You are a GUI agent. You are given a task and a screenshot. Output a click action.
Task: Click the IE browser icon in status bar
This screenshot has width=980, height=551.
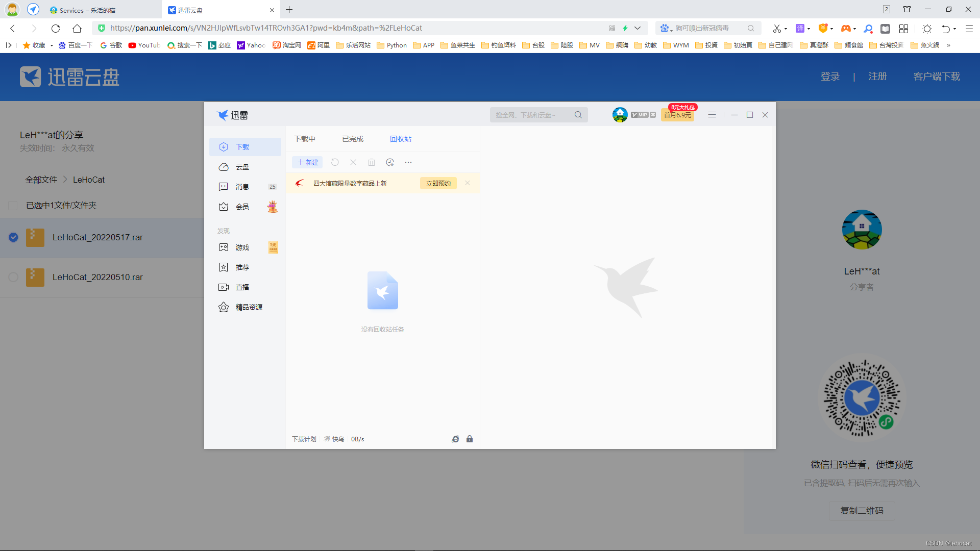click(x=455, y=439)
